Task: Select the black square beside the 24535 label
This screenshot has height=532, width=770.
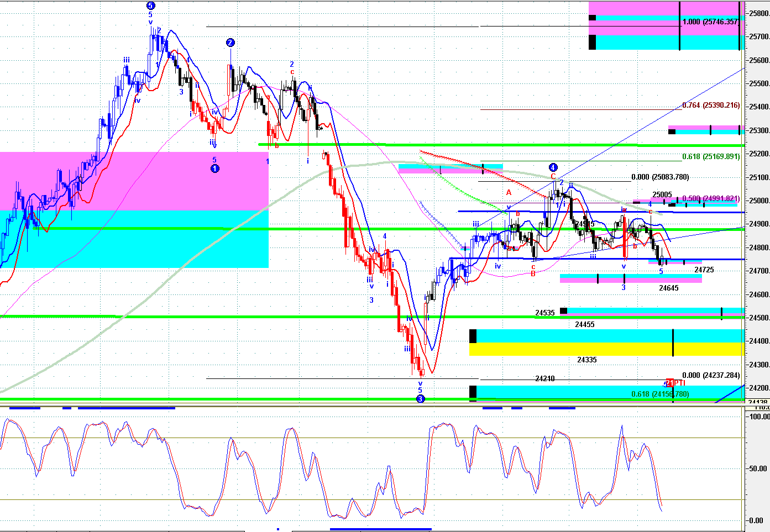Action: [x=563, y=311]
